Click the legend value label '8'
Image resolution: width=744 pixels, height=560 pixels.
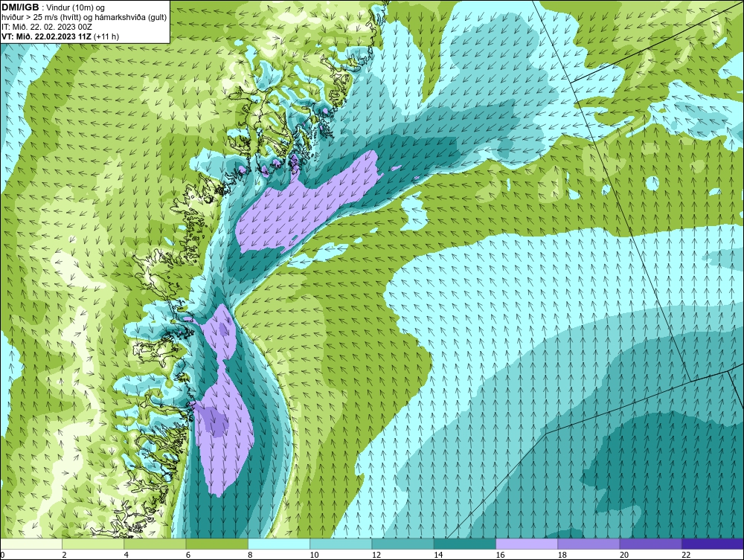[x=250, y=555]
